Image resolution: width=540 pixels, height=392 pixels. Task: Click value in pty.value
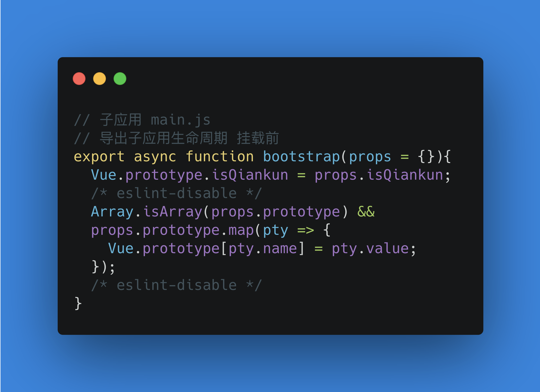pyautogui.click(x=387, y=249)
